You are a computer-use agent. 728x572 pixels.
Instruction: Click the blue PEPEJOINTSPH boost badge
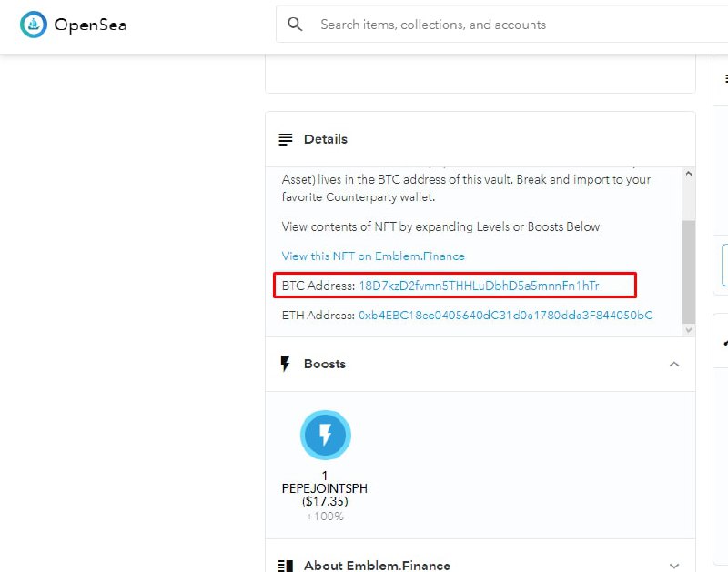[x=326, y=436]
